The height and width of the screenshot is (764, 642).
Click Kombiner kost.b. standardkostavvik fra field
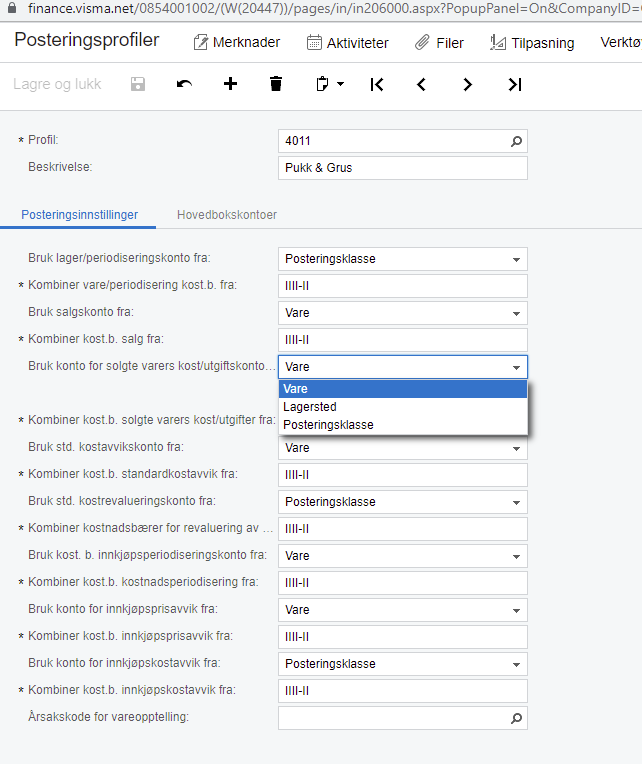click(403, 475)
